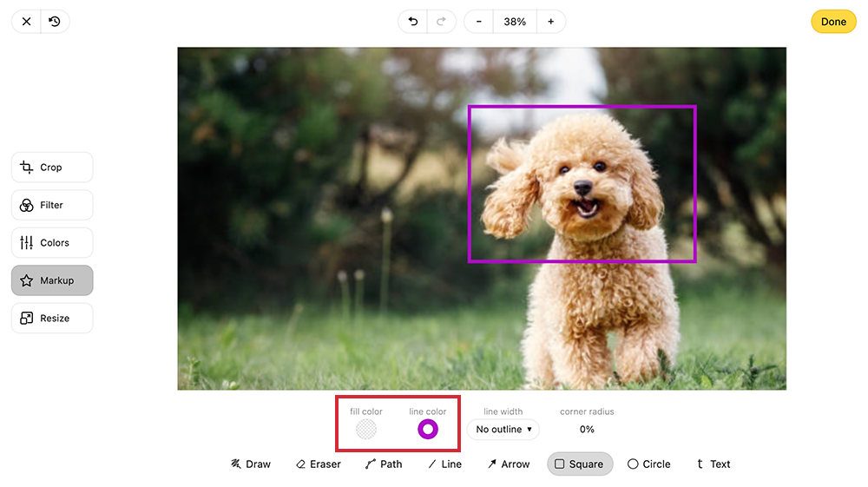Pick the Line shape tool
This screenshot has width=868, height=487.
(444, 464)
